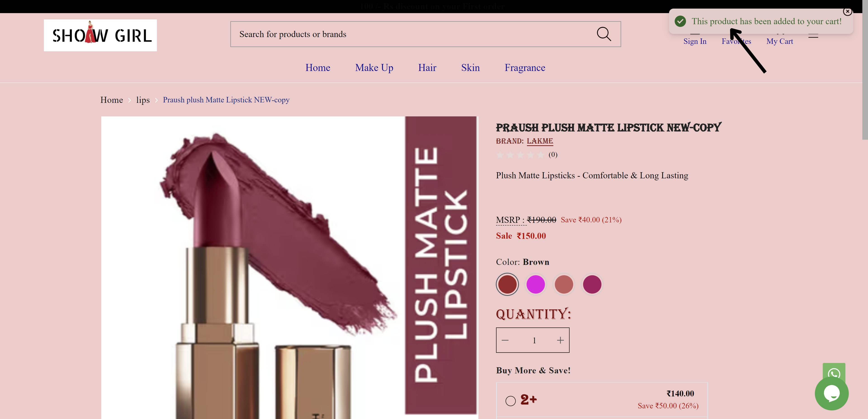Open the LAKME brand link
Screen dimensions: 868x419
540,141
